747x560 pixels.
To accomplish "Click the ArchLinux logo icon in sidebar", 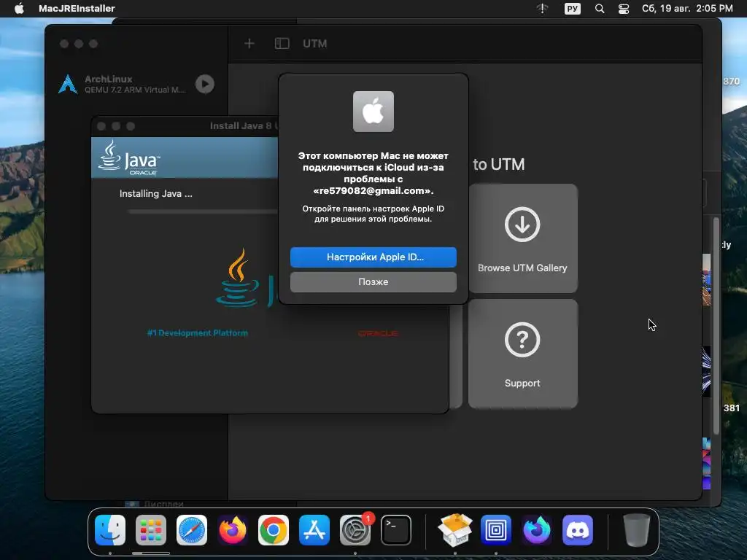I will [x=68, y=84].
